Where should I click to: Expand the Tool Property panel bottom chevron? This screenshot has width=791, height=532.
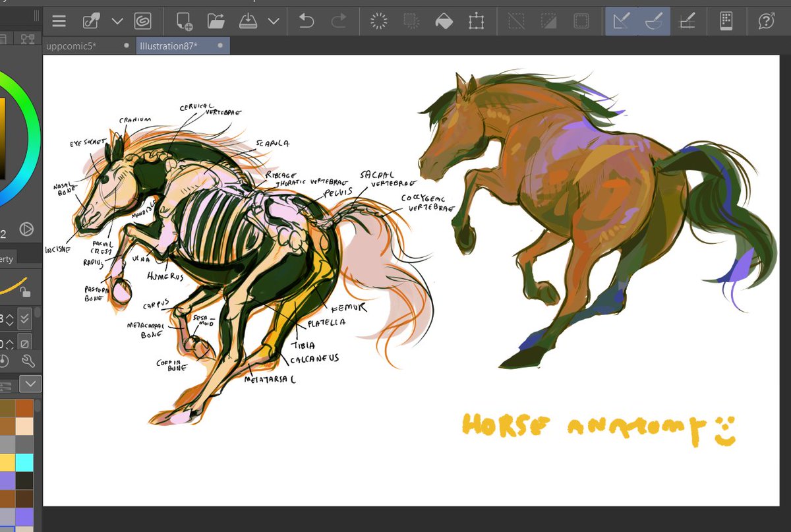(30, 384)
